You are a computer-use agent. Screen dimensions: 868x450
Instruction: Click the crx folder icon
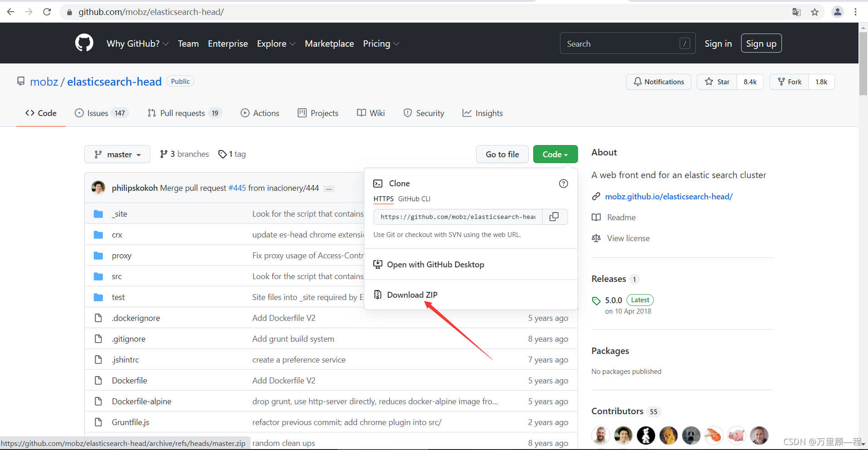98,235
